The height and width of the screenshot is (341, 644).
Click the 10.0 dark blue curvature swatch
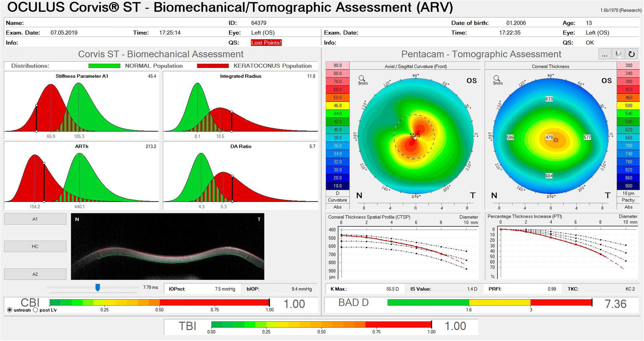338,186
